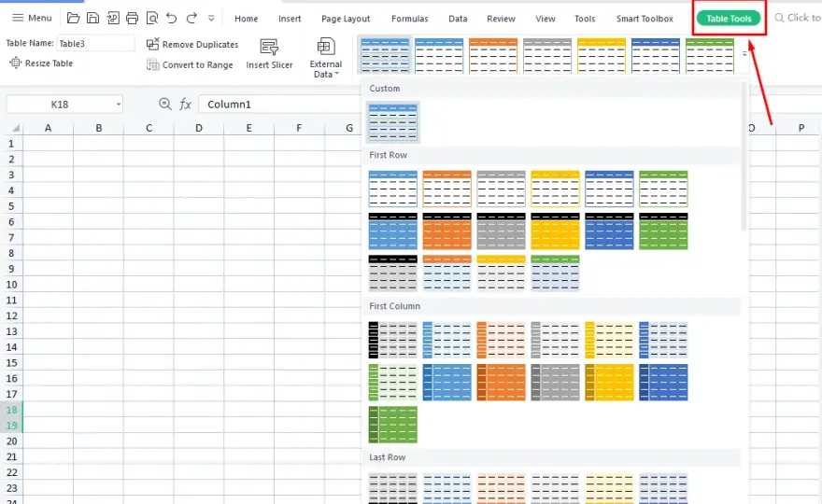Switch to the Page Layout tab
This screenshot has height=504, width=822.
(x=346, y=19)
